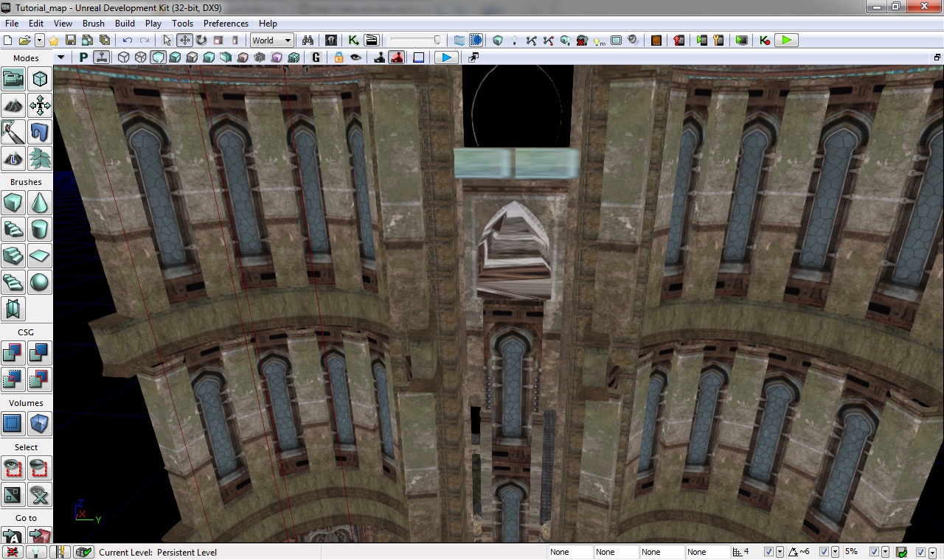Click the P toggle in viewport toolbar
944x560 pixels.
click(83, 57)
